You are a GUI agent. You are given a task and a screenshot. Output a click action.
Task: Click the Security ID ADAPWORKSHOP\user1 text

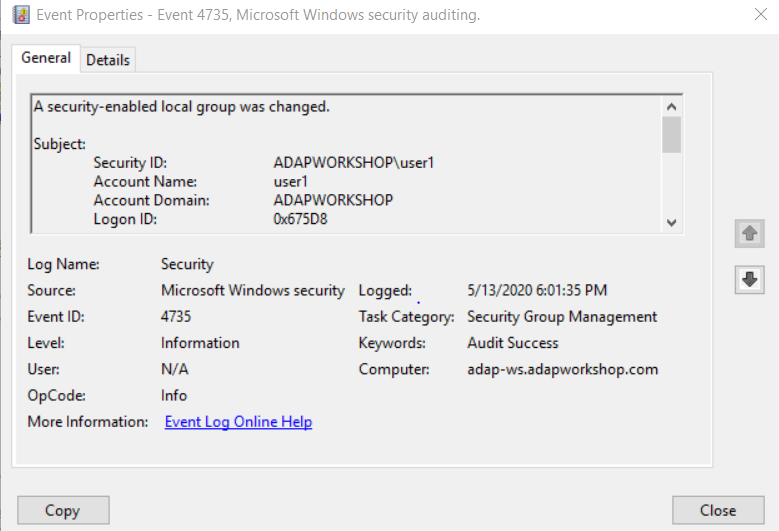pyautogui.click(x=354, y=162)
